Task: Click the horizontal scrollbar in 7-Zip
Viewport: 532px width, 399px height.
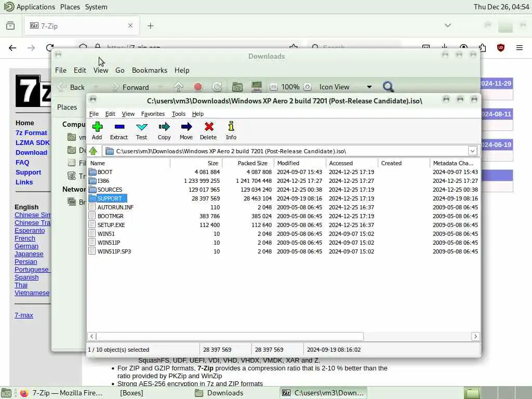Action: 230,336
